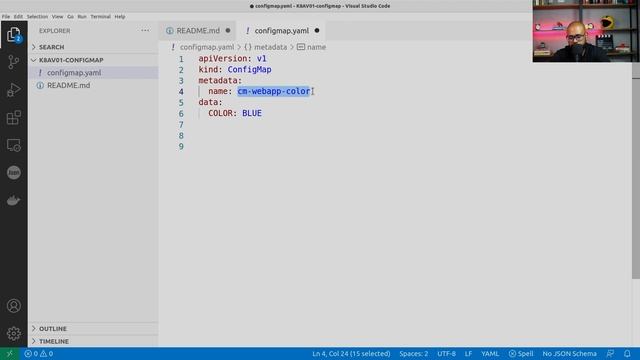Click line number 7 in gutter
The width and height of the screenshot is (640, 360).
click(181, 124)
